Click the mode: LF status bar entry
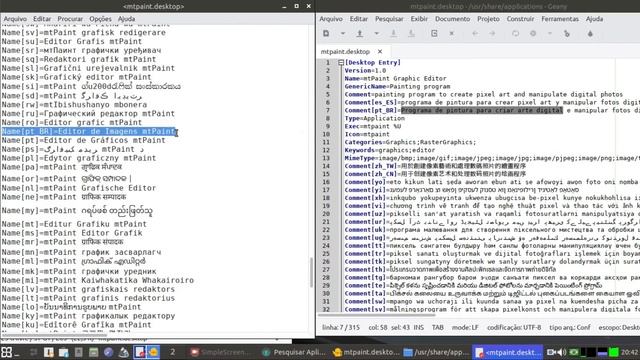 (465, 327)
